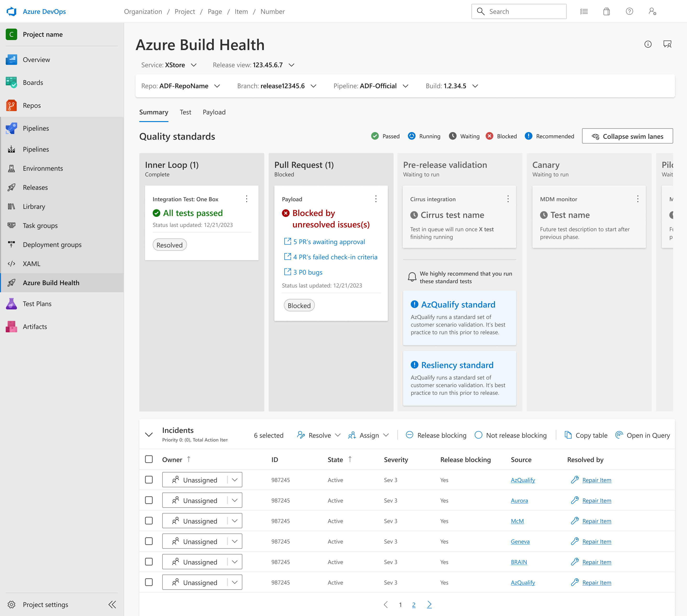The image size is (687, 616).
Task: Open the 3 P0 bugs link
Action: 303,272
